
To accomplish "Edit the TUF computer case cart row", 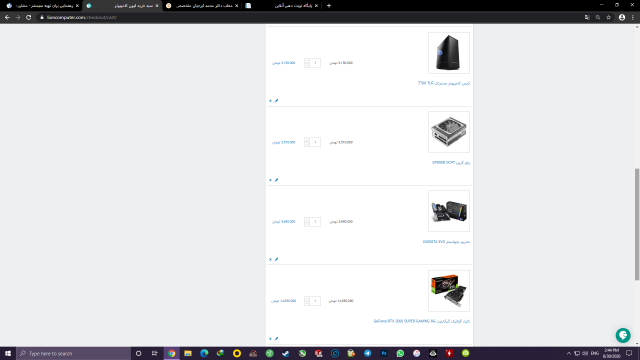I will 276,100.
